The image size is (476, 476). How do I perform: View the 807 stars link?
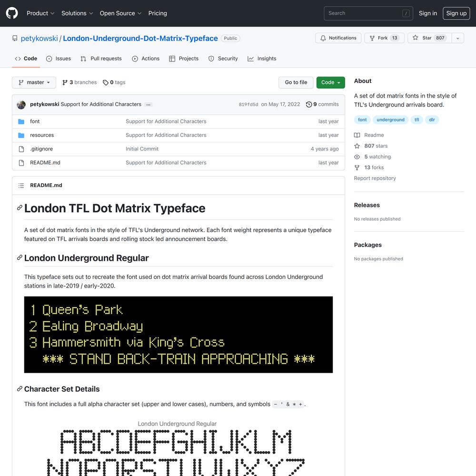[371, 146]
